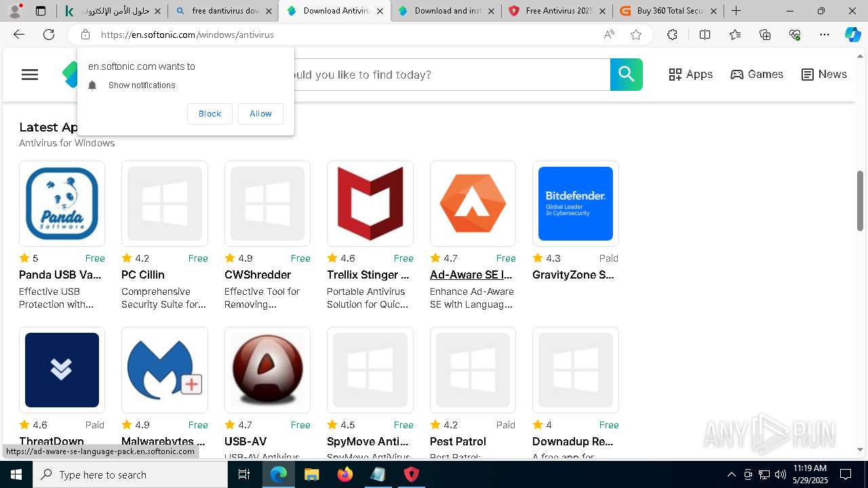Click the Ad-Aware SE title link

click(471, 274)
